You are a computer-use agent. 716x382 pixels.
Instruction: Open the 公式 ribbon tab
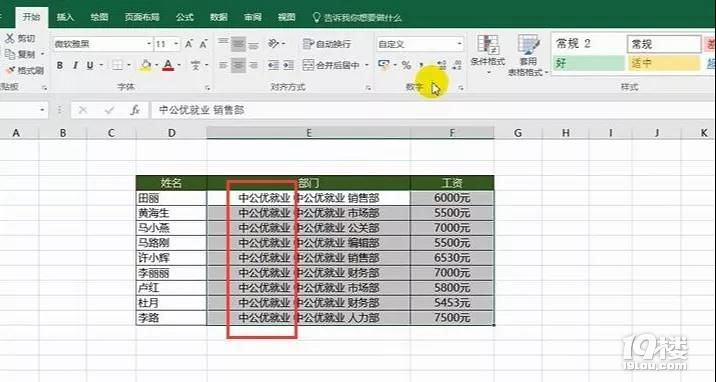coord(184,17)
